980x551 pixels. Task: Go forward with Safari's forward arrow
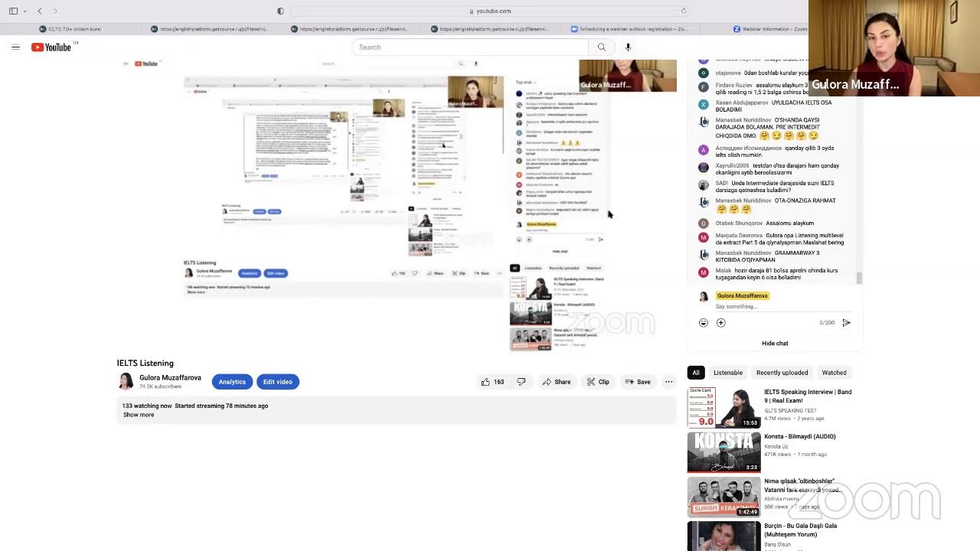click(x=55, y=11)
